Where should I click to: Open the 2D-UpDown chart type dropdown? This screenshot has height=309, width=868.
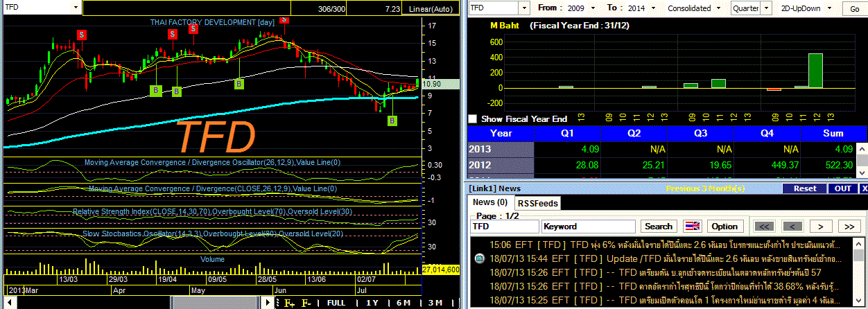(x=829, y=8)
